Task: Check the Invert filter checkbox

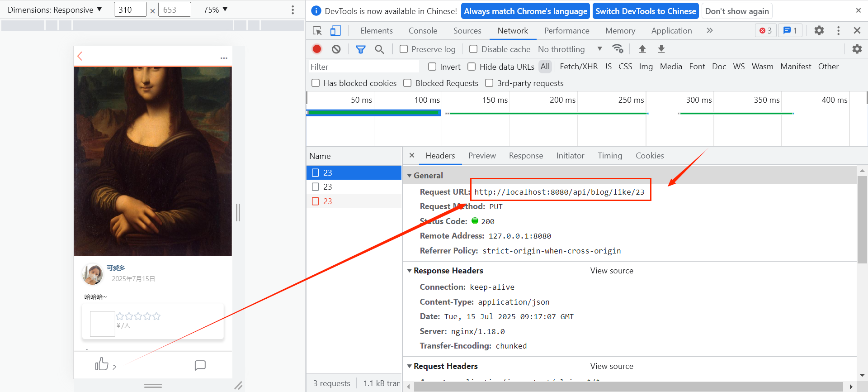Action: click(x=432, y=67)
